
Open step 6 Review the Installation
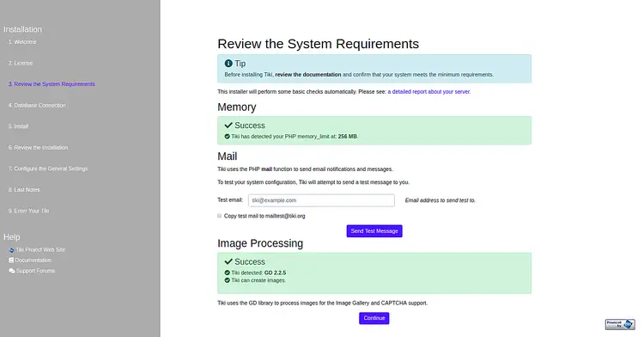[38, 148]
